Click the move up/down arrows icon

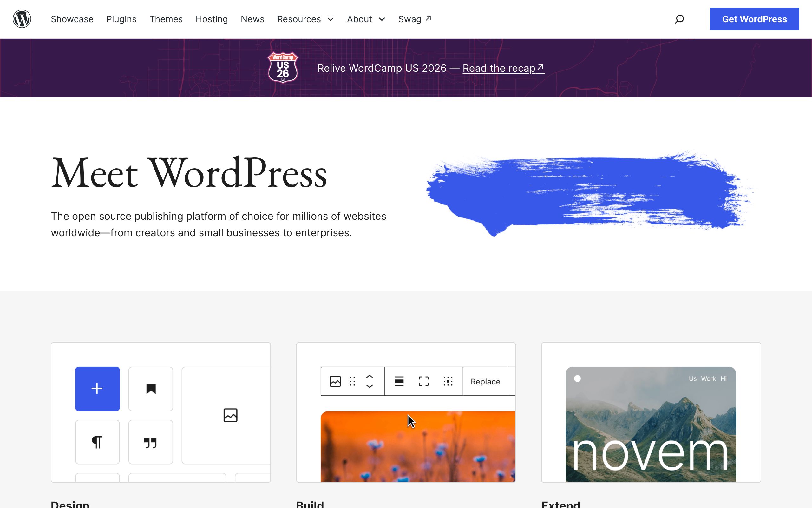coord(370,381)
